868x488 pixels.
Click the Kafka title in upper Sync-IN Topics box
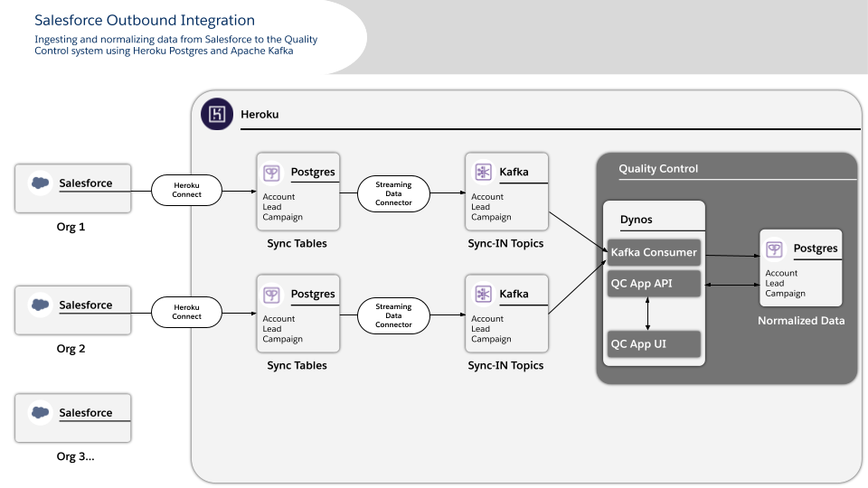(514, 172)
